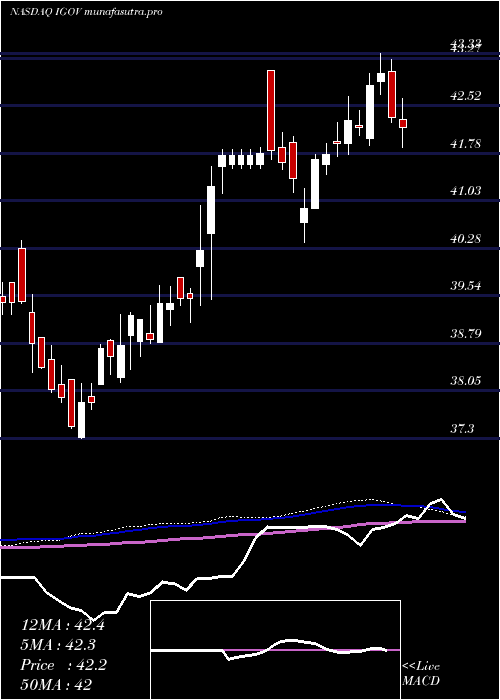Click the 39.54 price axis label
500x700 pixels.
click(466, 286)
